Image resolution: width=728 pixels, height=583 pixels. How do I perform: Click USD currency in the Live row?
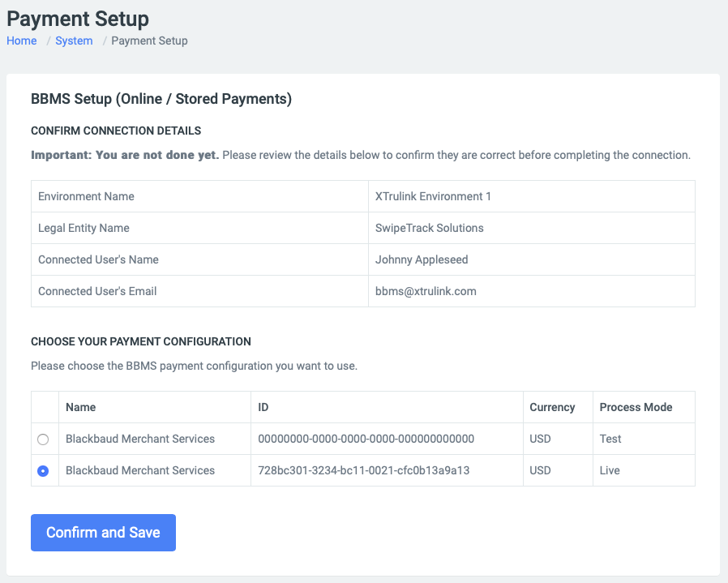(x=541, y=470)
